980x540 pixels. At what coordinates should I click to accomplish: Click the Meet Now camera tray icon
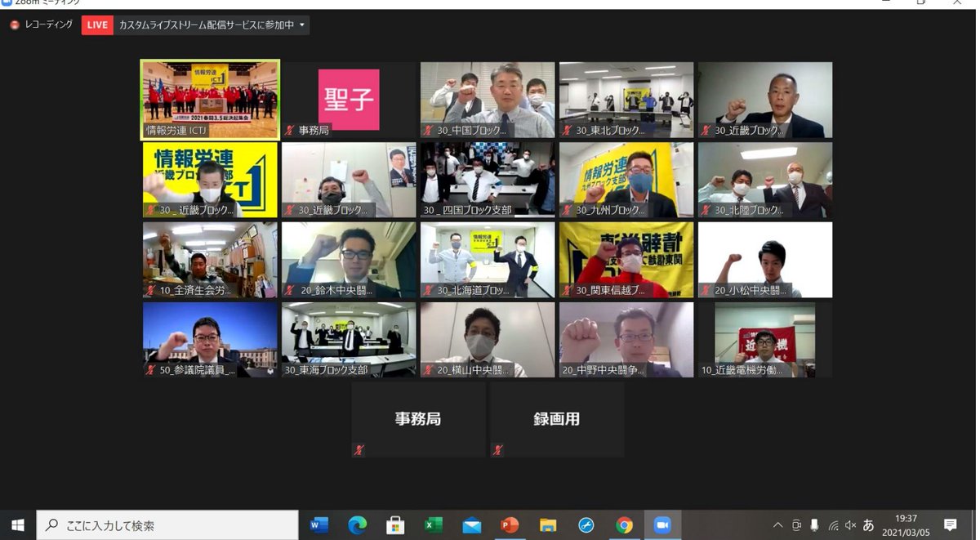[796, 525]
